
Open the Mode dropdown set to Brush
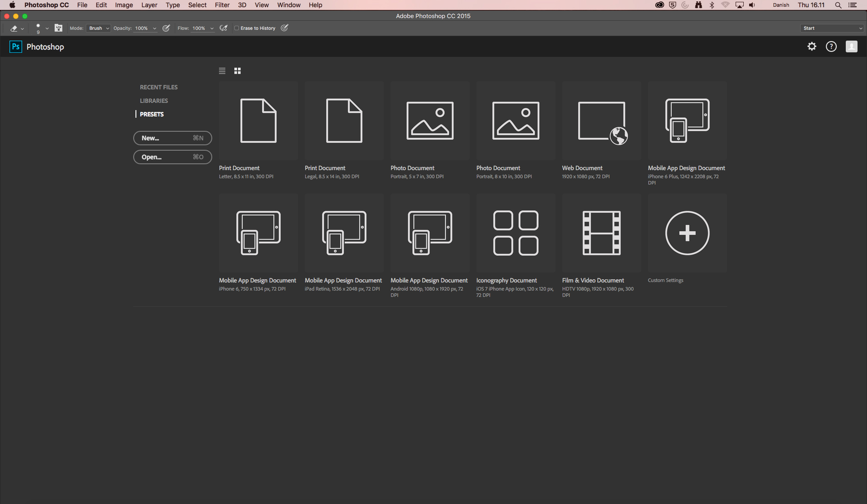pos(98,28)
